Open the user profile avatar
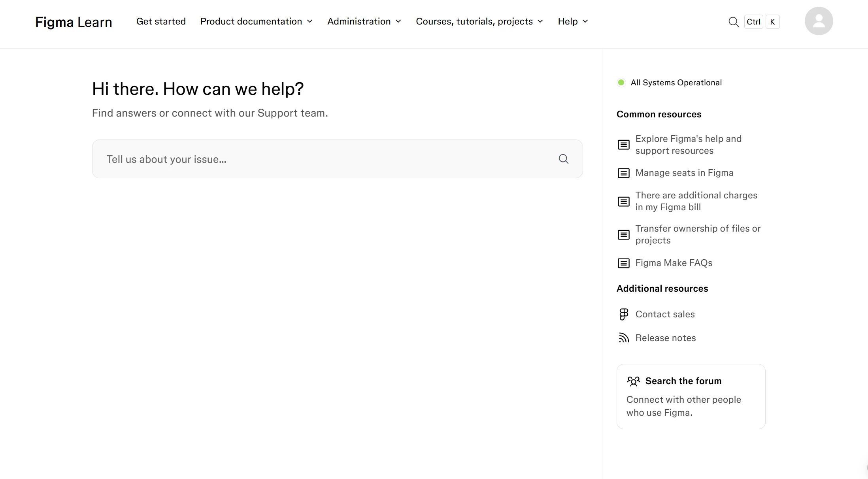 819,21
